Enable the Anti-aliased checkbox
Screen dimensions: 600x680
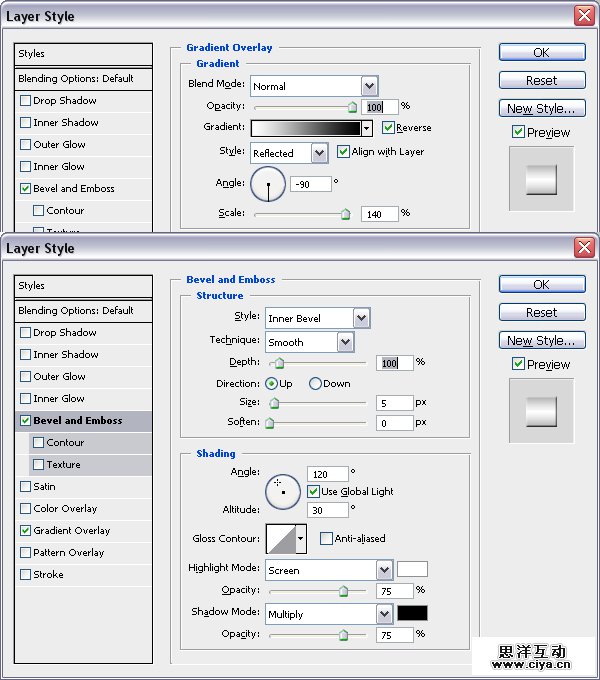[327, 538]
